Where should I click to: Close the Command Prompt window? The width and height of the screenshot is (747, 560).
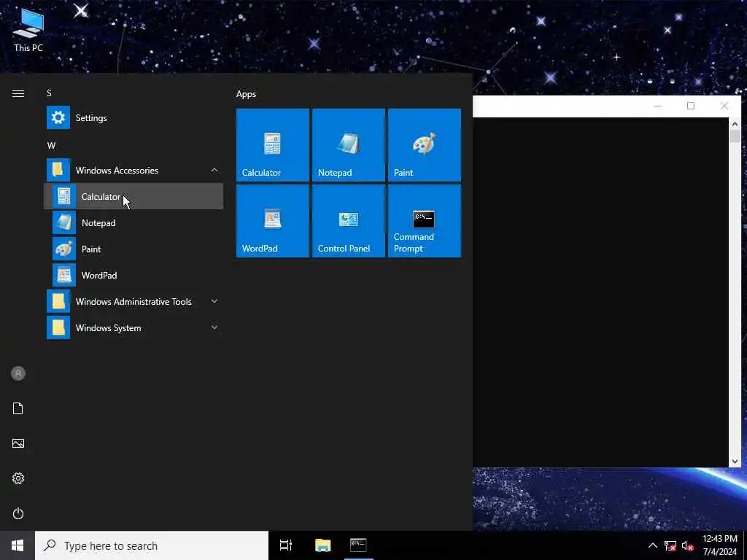pos(724,106)
